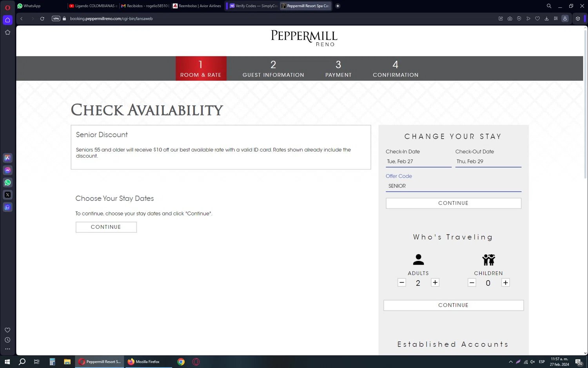Viewport: 588px width, 368px height.
Task: Decrease the number of children
Action: 472,283
